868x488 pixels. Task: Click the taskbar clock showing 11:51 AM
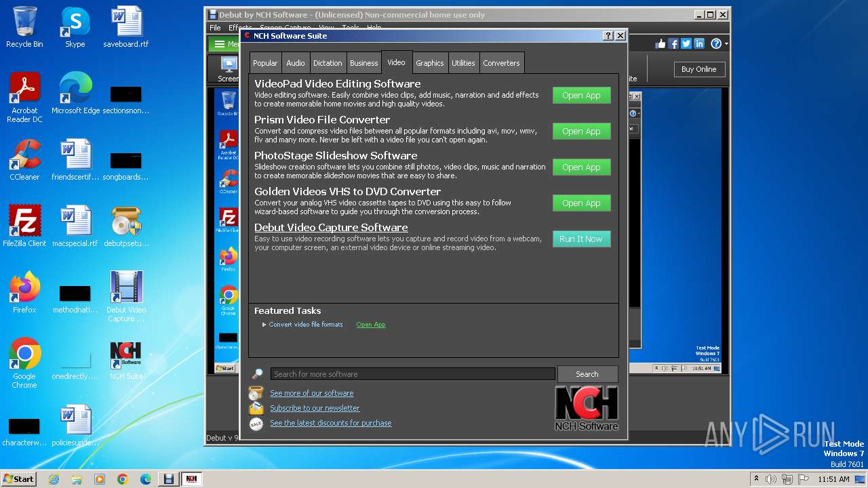[x=833, y=479]
